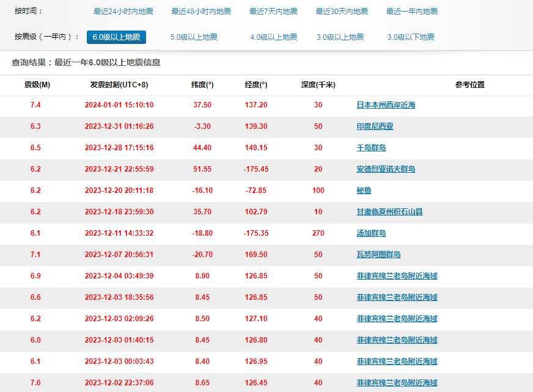This screenshot has width=533, height=392.
Task: Open 瓦努阿图群岛 location link
Action: click(378, 255)
